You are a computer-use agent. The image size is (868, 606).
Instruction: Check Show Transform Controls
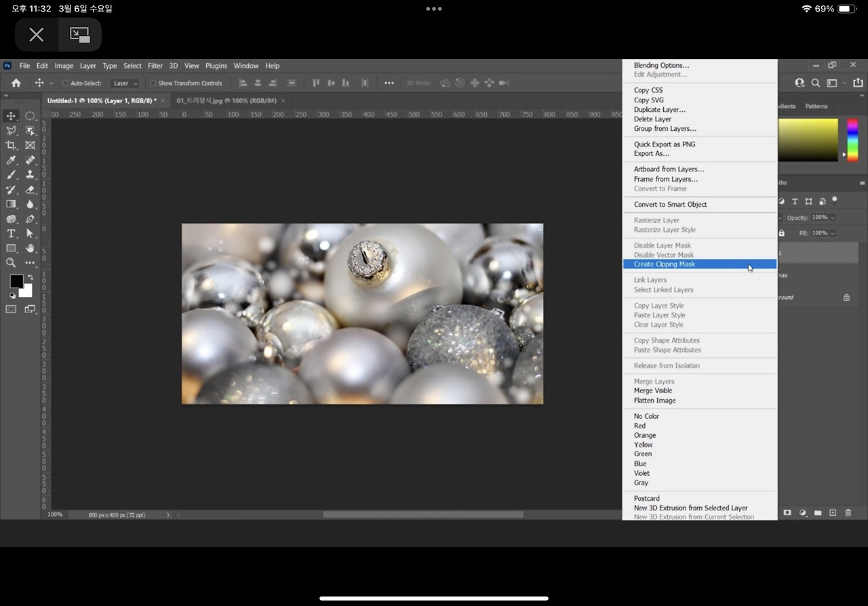pos(153,83)
